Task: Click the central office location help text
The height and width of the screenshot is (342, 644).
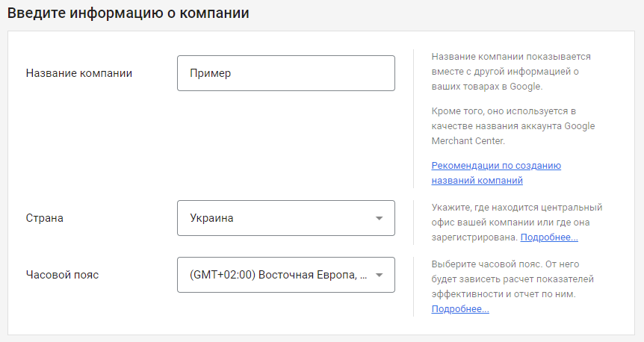Action: pyautogui.click(x=516, y=215)
